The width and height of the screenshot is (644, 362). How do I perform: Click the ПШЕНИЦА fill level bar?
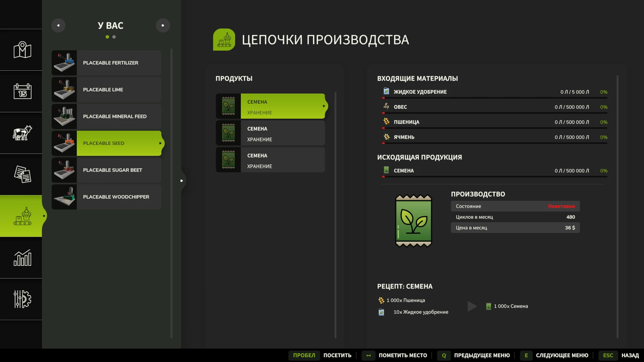pos(495,128)
